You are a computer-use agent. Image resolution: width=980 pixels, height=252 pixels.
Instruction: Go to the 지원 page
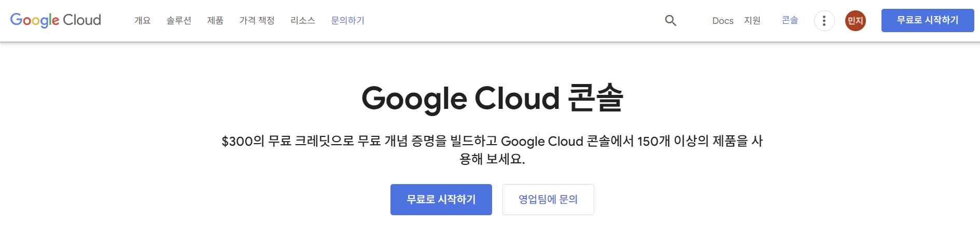click(x=752, y=20)
